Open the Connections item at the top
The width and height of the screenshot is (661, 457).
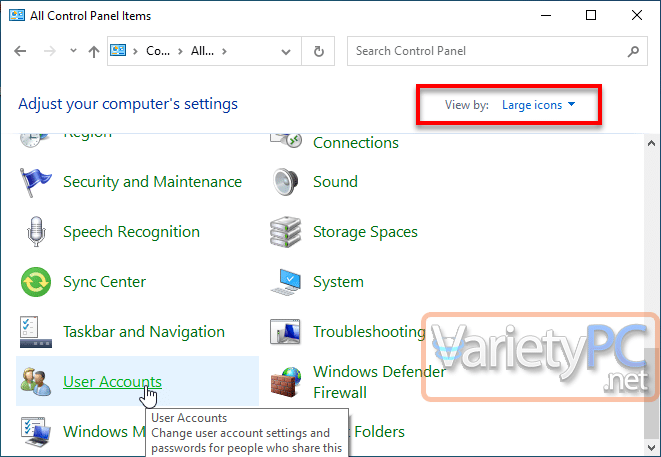[x=356, y=143]
